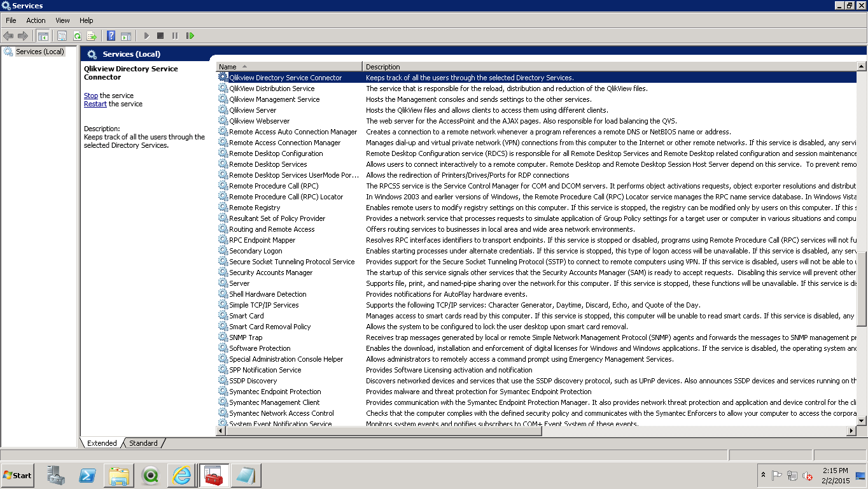Screen dimensions: 868x489
Task: Open Help with the blue question mark icon
Action: (x=111, y=36)
